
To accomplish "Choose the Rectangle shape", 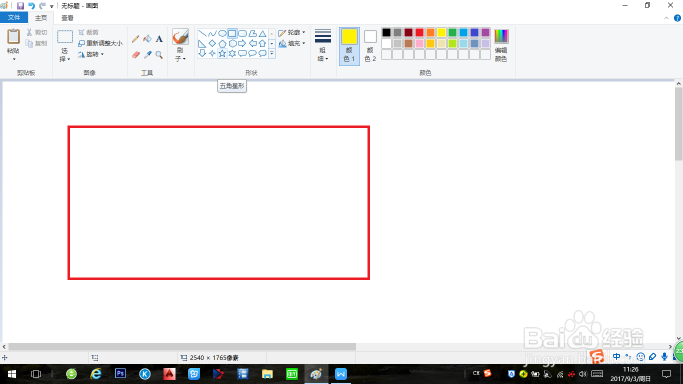I will (x=232, y=34).
